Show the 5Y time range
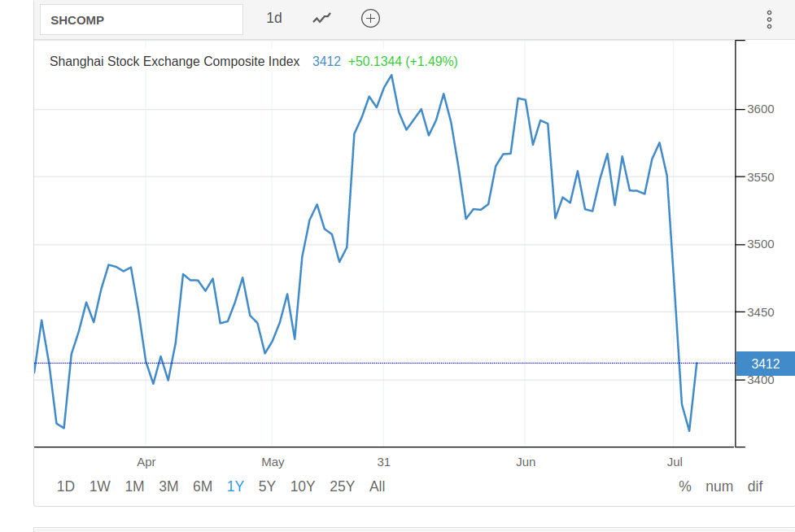795x532 pixels. pyautogui.click(x=267, y=486)
